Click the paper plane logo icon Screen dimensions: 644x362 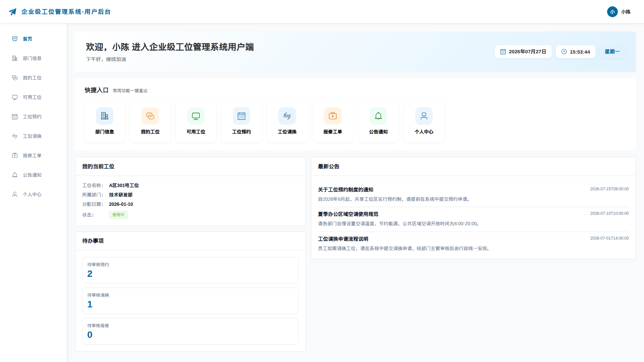coord(12,12)
